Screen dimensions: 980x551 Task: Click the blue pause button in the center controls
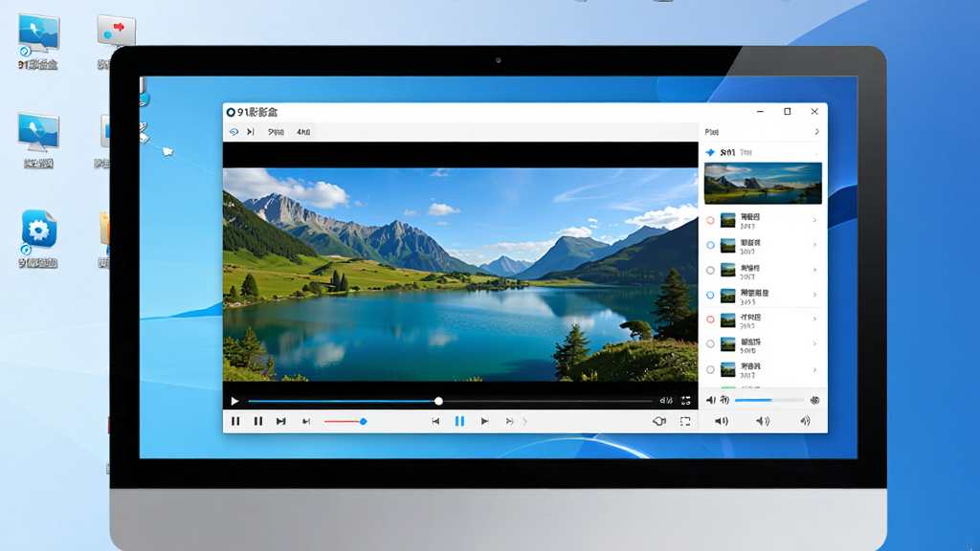(x=459, y=421)
